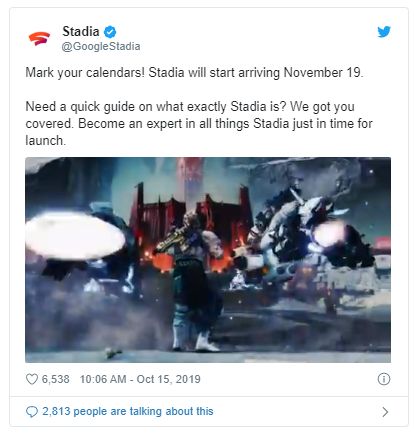The height and width of the screenshot is (434, 414).
Task: Visit the @GoogleStadia handle
Action: click(101, 46)
